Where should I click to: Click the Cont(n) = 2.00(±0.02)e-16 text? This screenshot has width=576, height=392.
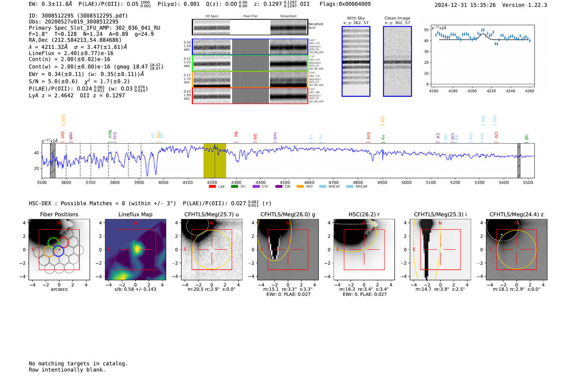pos(70,59)
